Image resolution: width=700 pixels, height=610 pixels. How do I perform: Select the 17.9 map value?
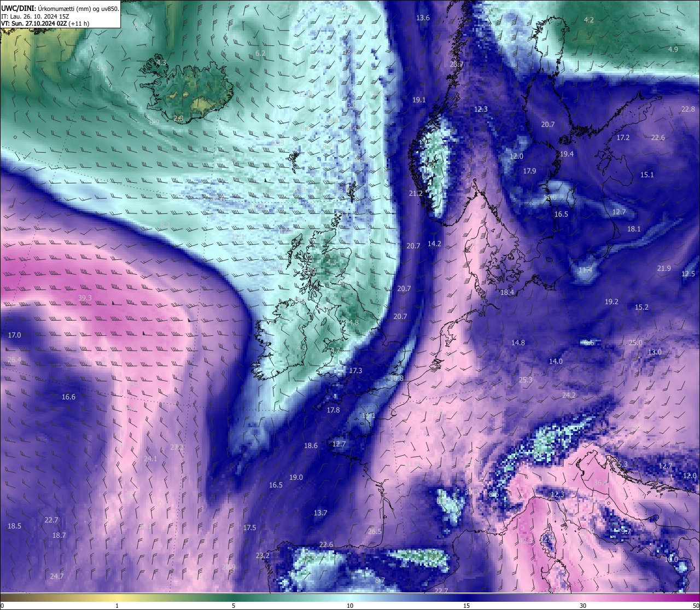click(x=529, y=171)
